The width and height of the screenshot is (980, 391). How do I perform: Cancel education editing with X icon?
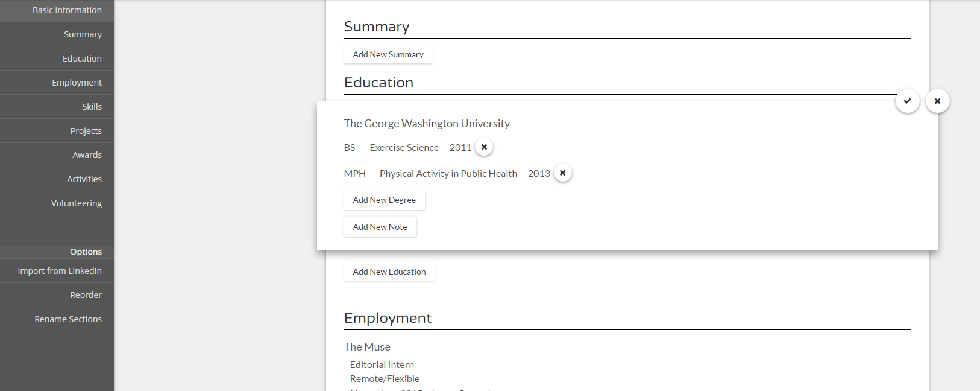pos(937,101)
